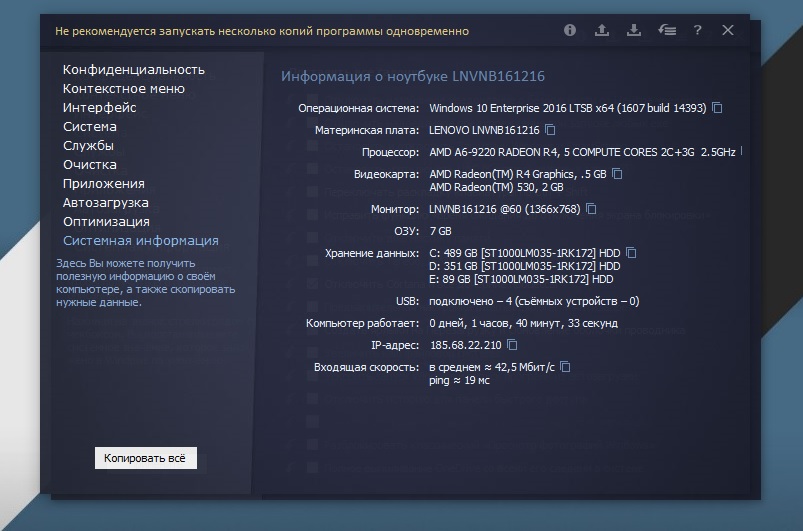Click the export (upload arrow) icon
803x531 pixels.
point(602,30)
